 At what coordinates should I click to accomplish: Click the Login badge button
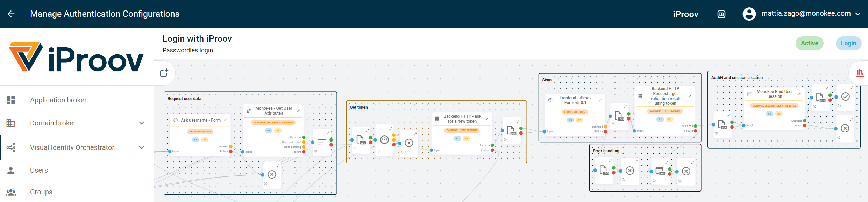coord(848,43)
